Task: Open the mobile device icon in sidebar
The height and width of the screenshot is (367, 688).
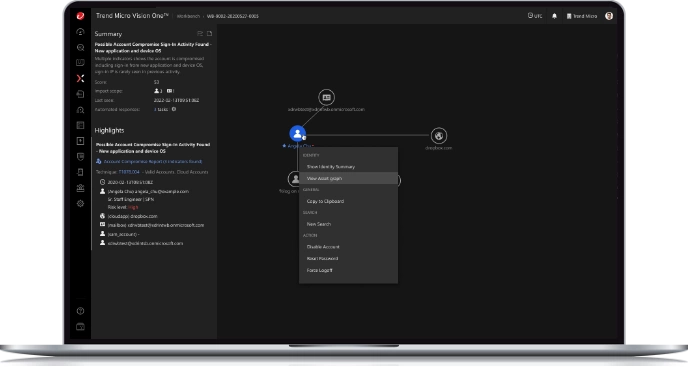Action: pos(80,172)
